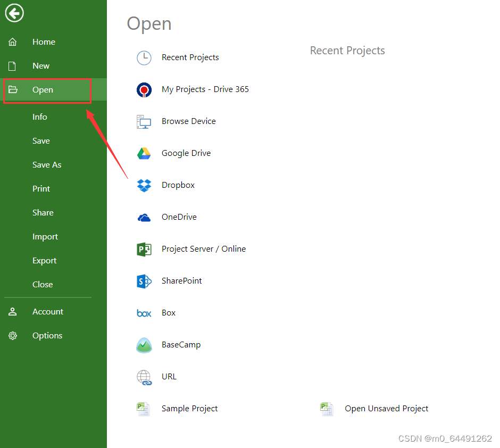Click Open Unsaved Project label
Image resolution: width=500 pixels, height=448 pixels.
pos(387,409)
